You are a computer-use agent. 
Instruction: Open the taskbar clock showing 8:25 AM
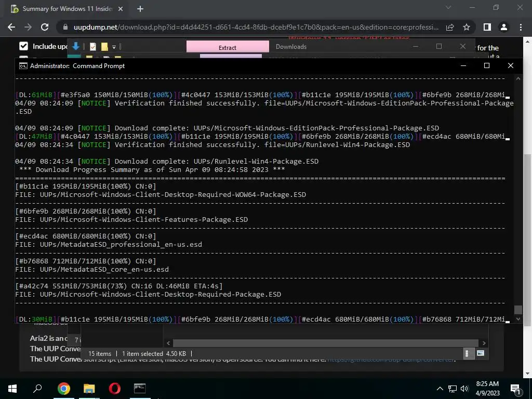tap(487, 389)
